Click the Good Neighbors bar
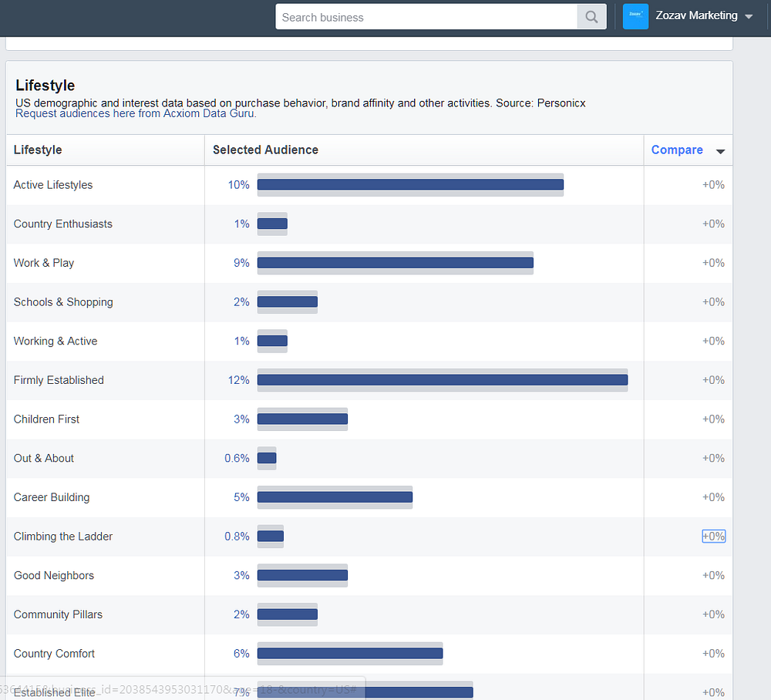 (302, 575)
